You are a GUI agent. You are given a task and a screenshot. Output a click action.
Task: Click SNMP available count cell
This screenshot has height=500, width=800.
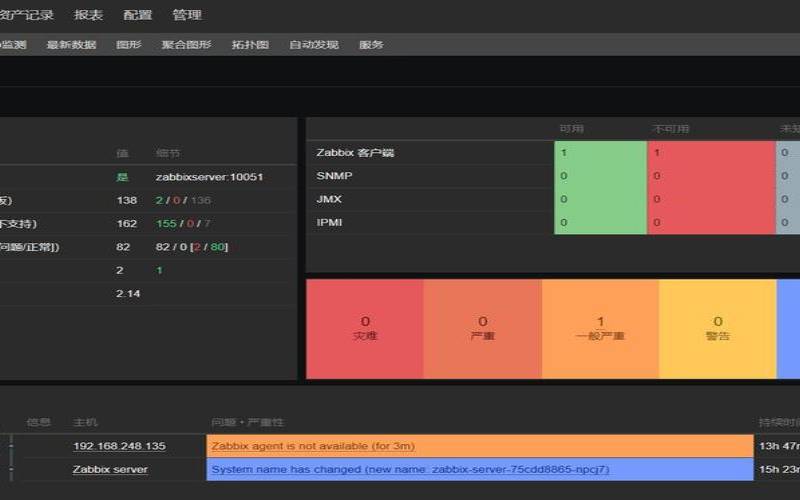(x=601, y=176)
